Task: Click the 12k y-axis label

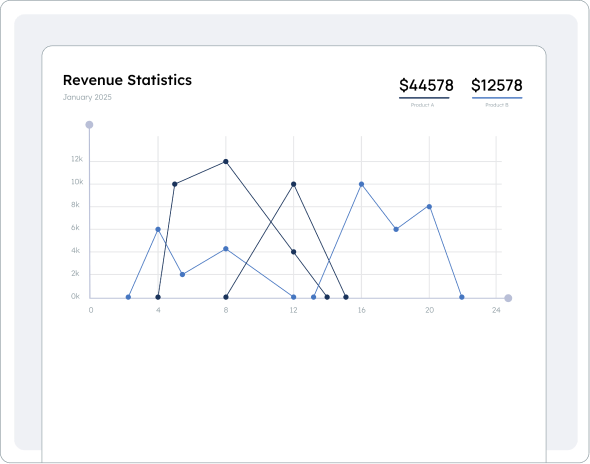Action: pyautogui.click(x=76, y=159)
